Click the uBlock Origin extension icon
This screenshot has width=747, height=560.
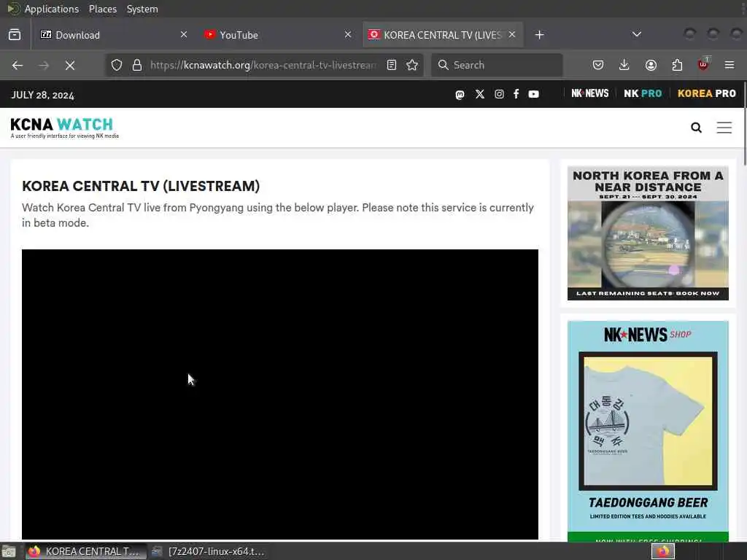click(704, 64)
